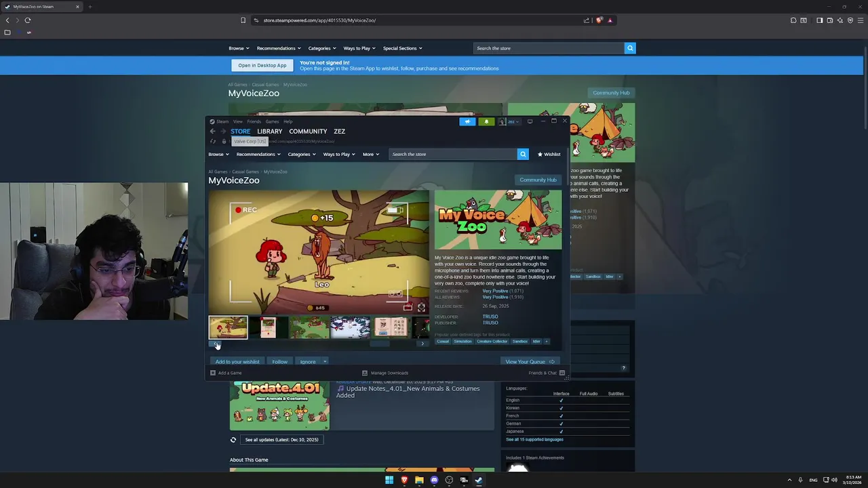The width and height of the screenshot is (868, 488).
Task: Click the Steam forward arrow
Action: (223, 131)
